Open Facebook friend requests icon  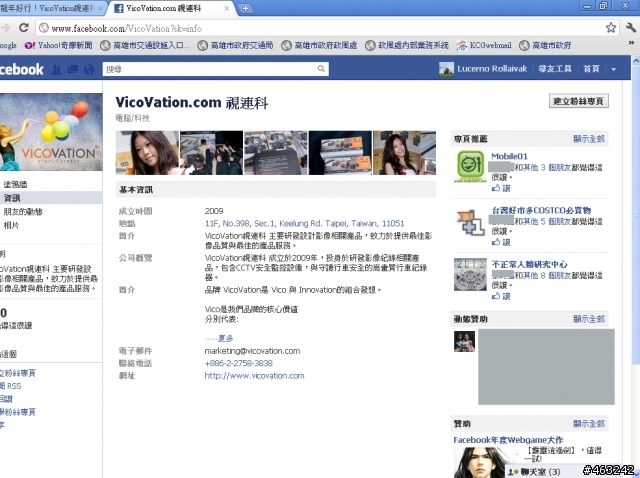[x=56, y=69]
